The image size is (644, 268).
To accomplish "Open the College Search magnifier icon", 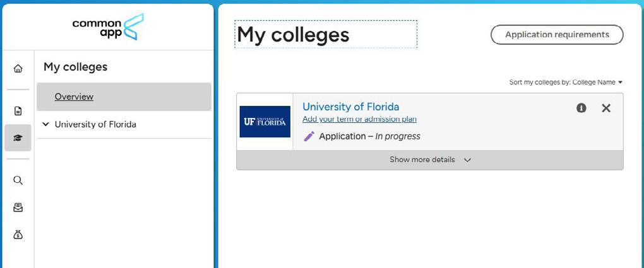I will [x=18, y=180].
